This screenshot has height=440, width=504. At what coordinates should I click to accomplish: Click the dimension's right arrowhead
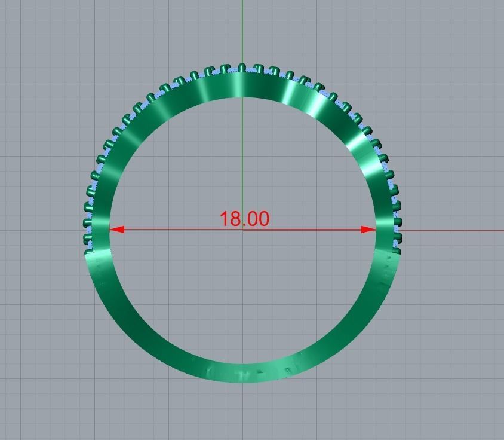pyautogui.click(x=368, y=230)
